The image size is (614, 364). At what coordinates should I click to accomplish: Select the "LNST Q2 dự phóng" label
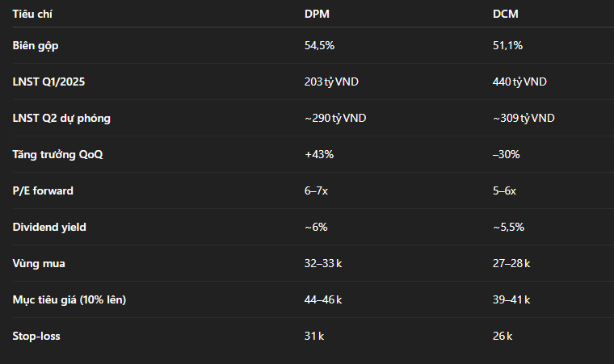coord(61,119)
